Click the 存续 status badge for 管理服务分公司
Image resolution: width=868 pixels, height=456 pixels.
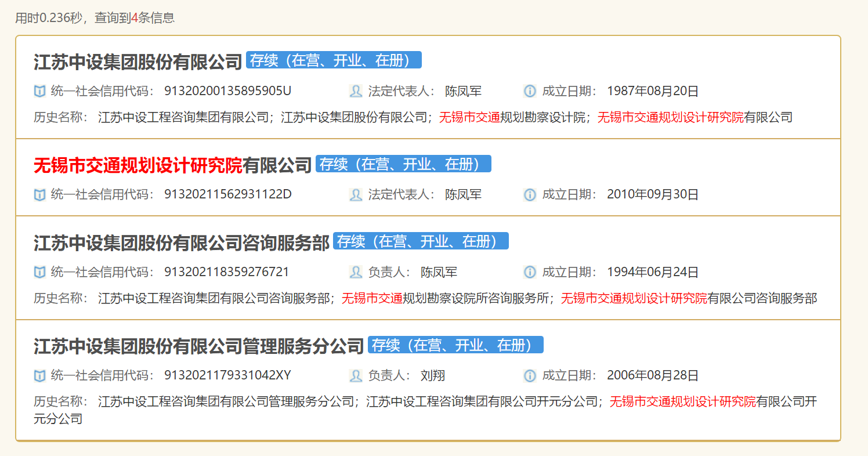coord(455,345)
